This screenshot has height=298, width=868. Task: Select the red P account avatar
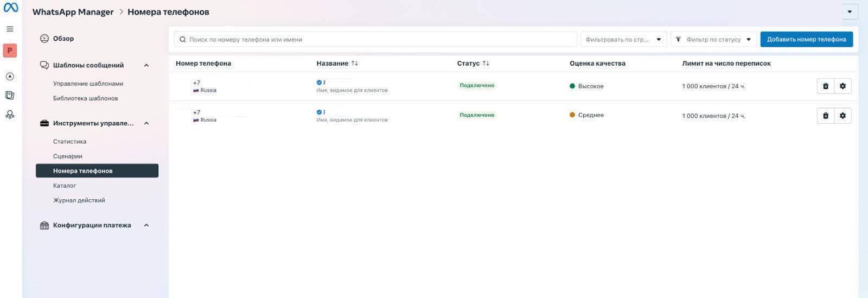click(10, 50)
